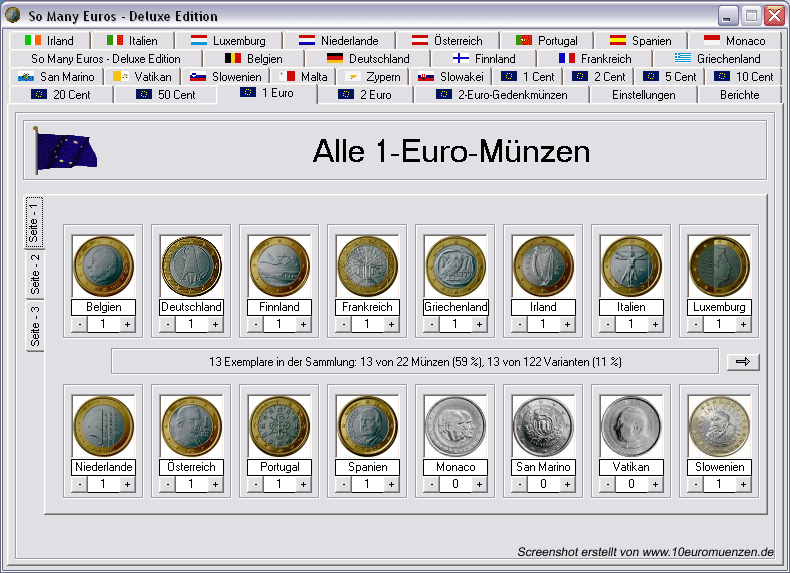Click the Griechenland owl coin image

coord(455,266)
